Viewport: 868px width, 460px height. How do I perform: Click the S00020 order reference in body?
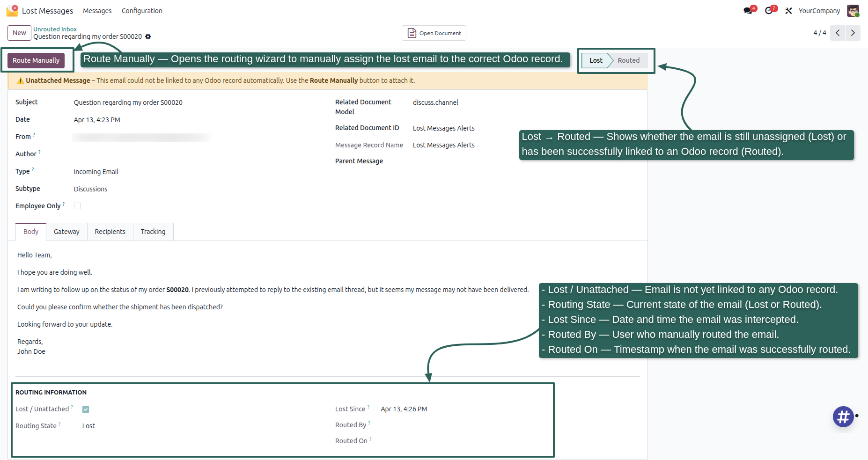click(177, 290)
